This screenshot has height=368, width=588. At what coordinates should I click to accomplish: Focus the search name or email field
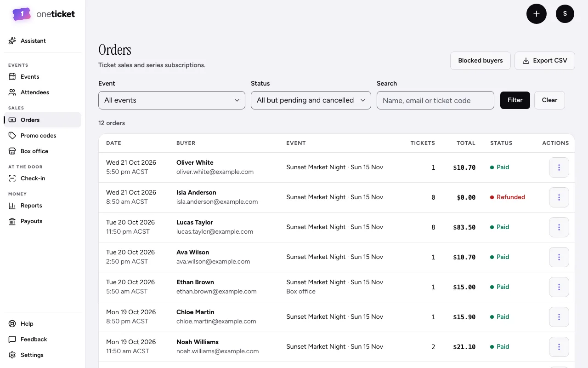click(x=435, y=100)
